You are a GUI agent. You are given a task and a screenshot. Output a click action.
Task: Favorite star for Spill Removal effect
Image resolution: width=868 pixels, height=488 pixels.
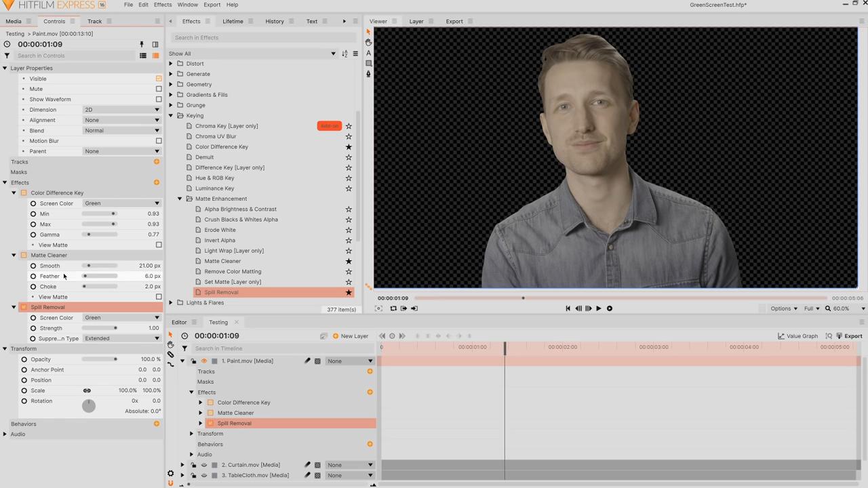pyautogui.click(x=349, y=293)
